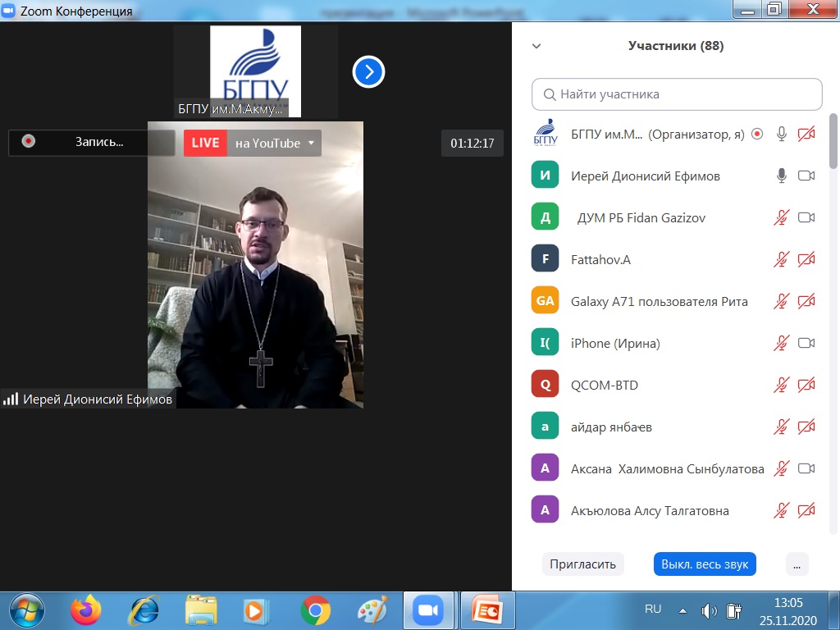Open Firefox from the taskbar
This screenshot has width=840, height=630.
85,610
